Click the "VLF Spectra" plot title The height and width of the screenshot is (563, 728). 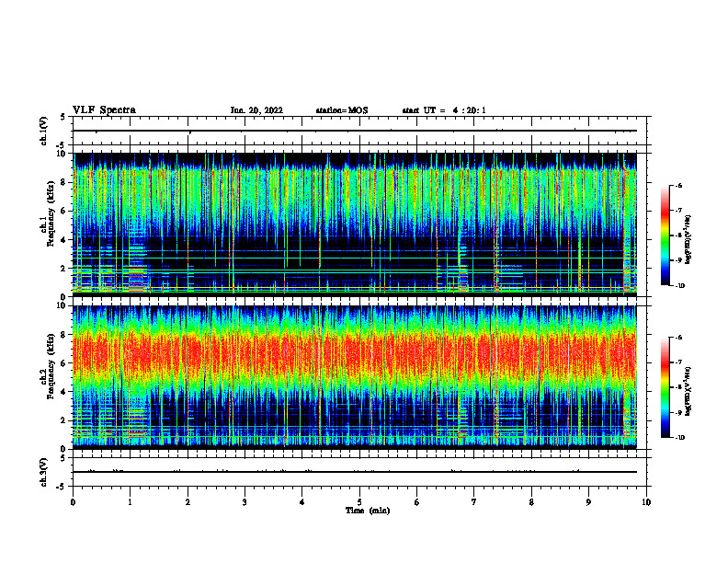pos(104,110)
